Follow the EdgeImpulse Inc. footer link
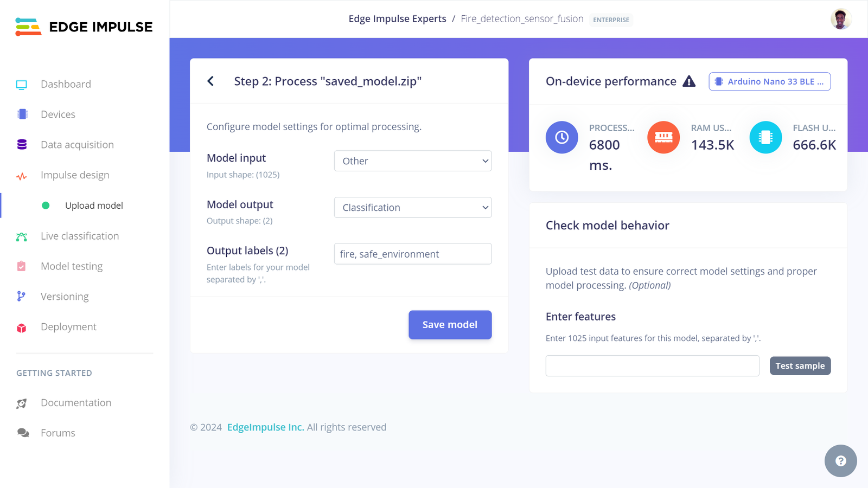 click(266, 427)
